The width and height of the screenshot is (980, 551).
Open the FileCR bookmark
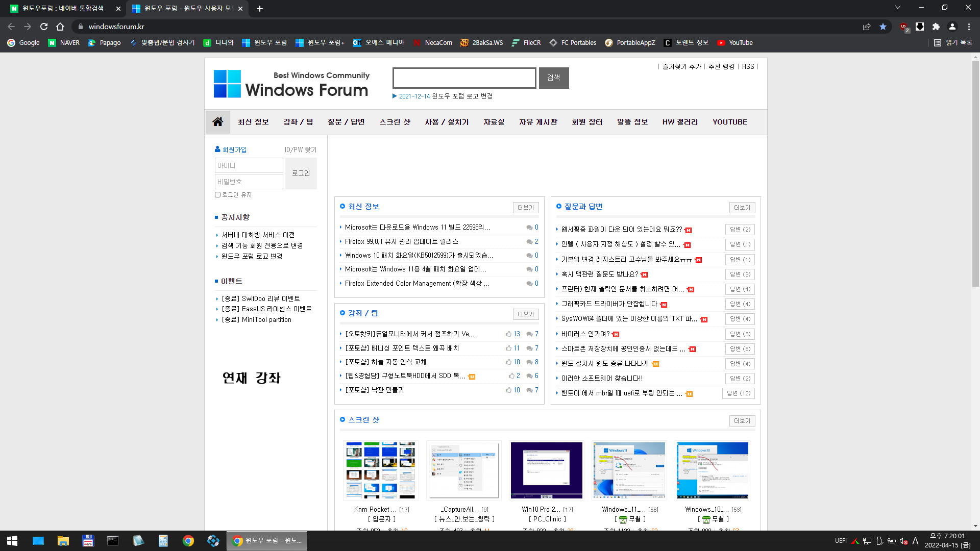[526, 43]
